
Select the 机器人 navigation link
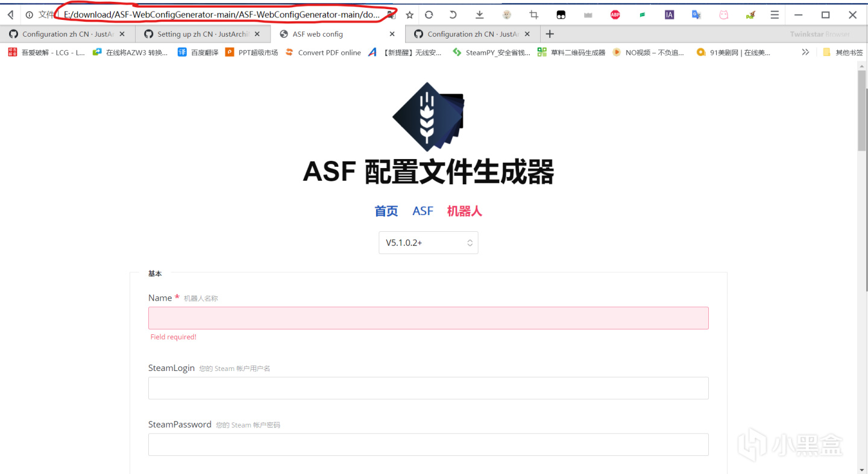tap(464, 210)
